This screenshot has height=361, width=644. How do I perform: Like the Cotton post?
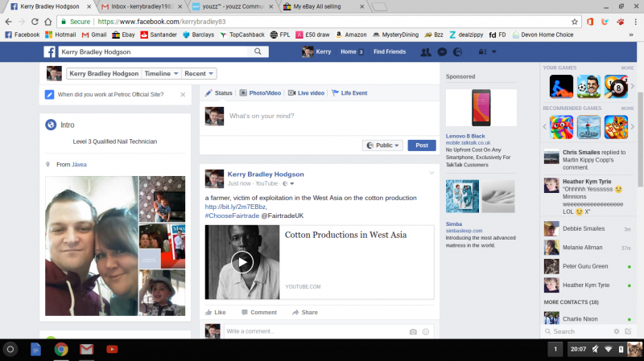[216, 312]
